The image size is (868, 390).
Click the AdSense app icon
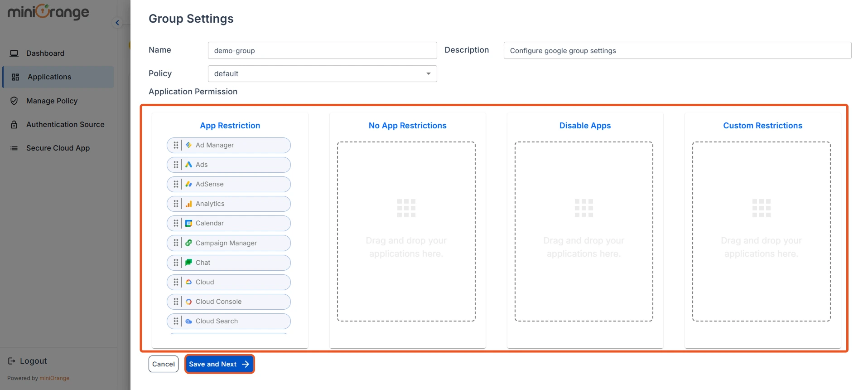(188, 184)
